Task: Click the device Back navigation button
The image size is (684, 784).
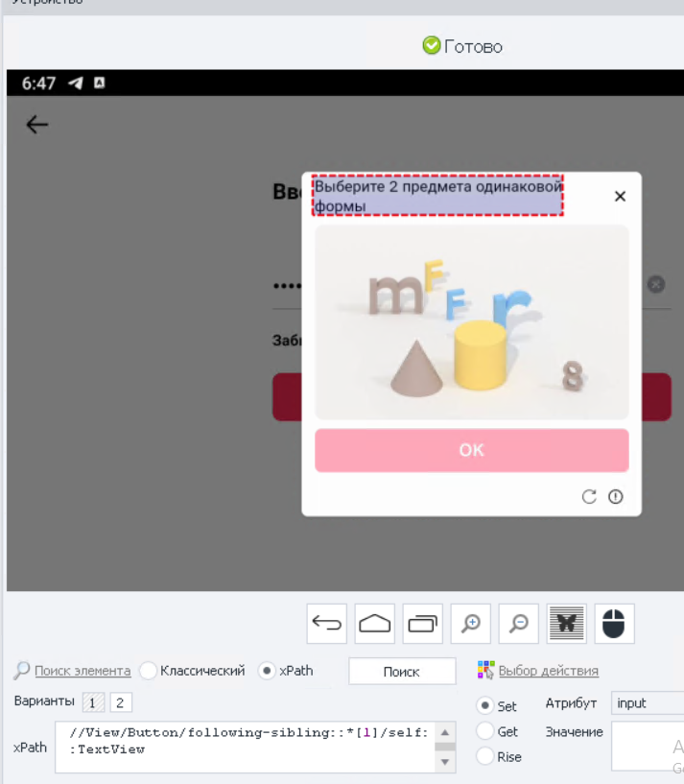Action: tap(326, 624)
